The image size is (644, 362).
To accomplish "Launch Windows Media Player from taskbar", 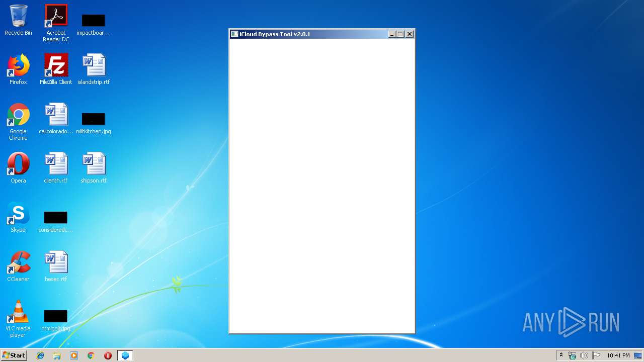I will 74,355.
